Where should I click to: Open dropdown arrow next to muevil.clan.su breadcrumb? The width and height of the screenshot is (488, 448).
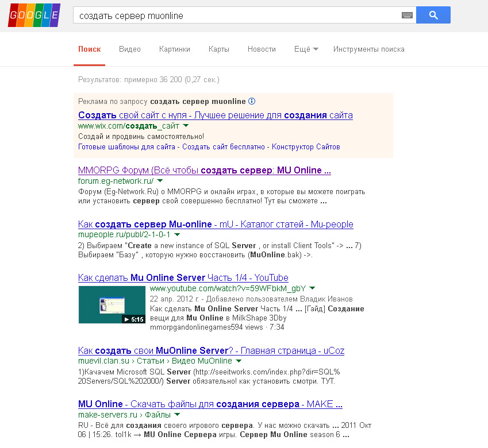(x=239, y=361)
